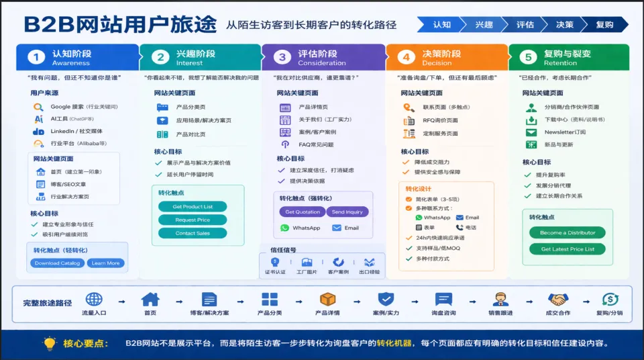
Task: Click the 客户案例 trust signal icon
Action: (x=338, y=262)
